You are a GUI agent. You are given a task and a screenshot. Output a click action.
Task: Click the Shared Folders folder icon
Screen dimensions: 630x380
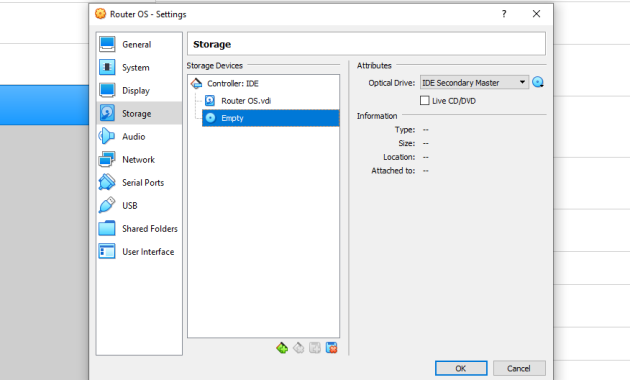[x=107, y=229]
